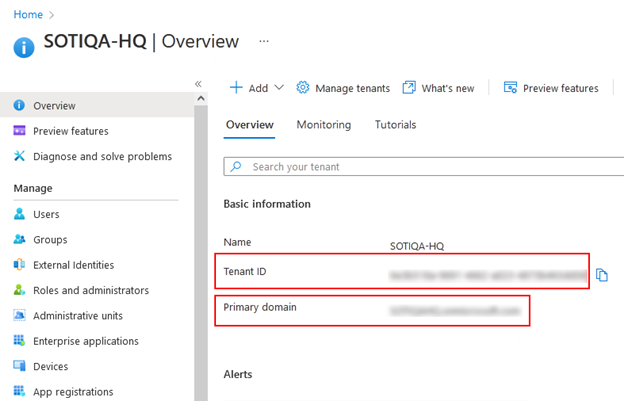Open App registrations
Viewport: 624px width, 401px height.
click(73, 392)
